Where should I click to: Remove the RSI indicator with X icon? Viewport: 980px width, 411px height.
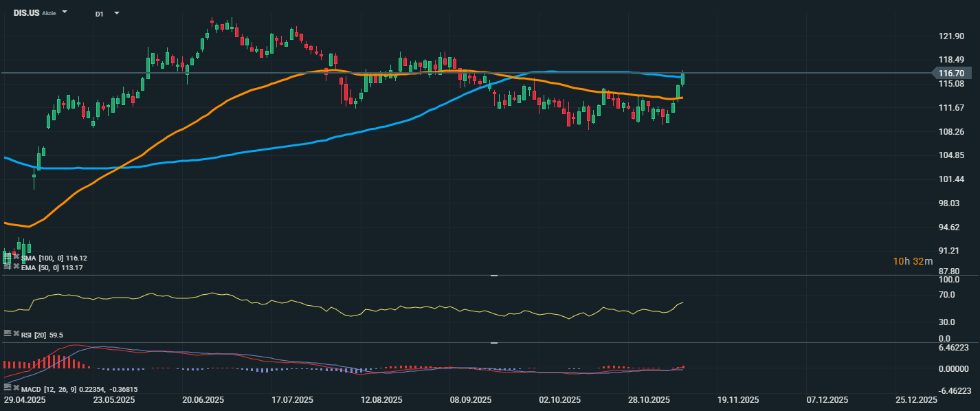coord(16,334)
